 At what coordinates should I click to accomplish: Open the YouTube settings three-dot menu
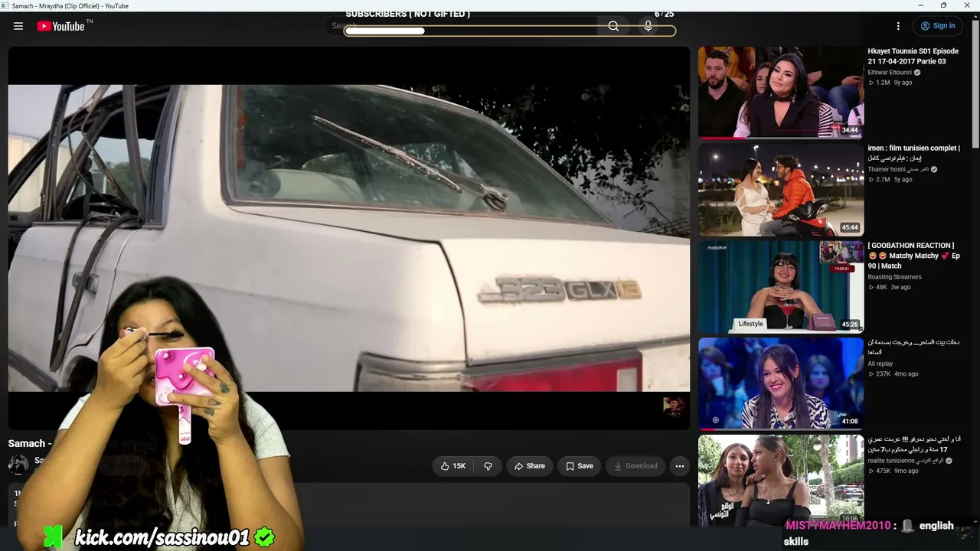[898, 26]
